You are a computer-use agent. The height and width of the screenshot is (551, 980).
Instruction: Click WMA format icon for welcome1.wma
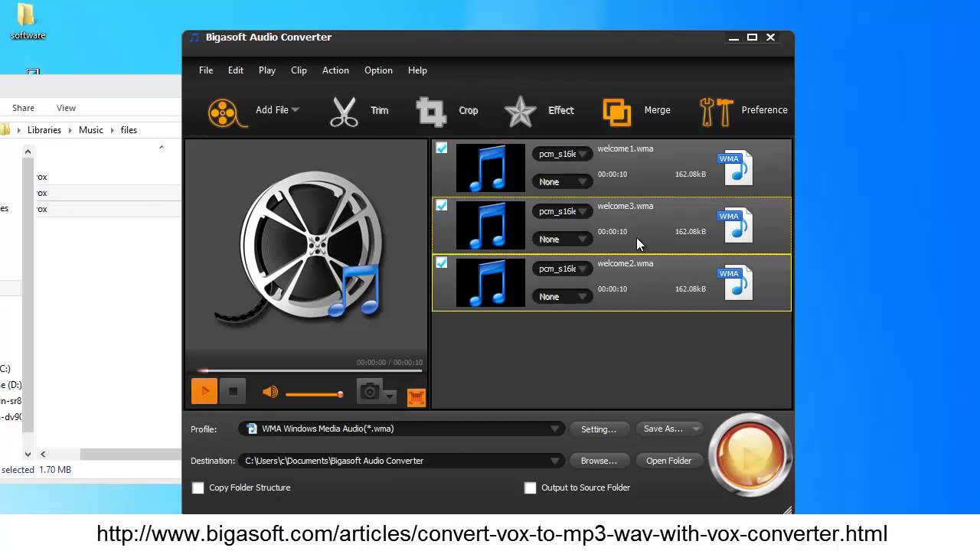pos(736,168)
